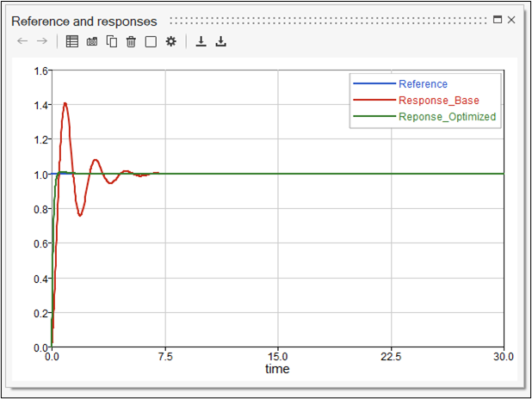This screenshot has width=532, height=399.
Task: Click the back arrow in the plot toolbar
Action: pyautogui.click(x=22, y=41)
